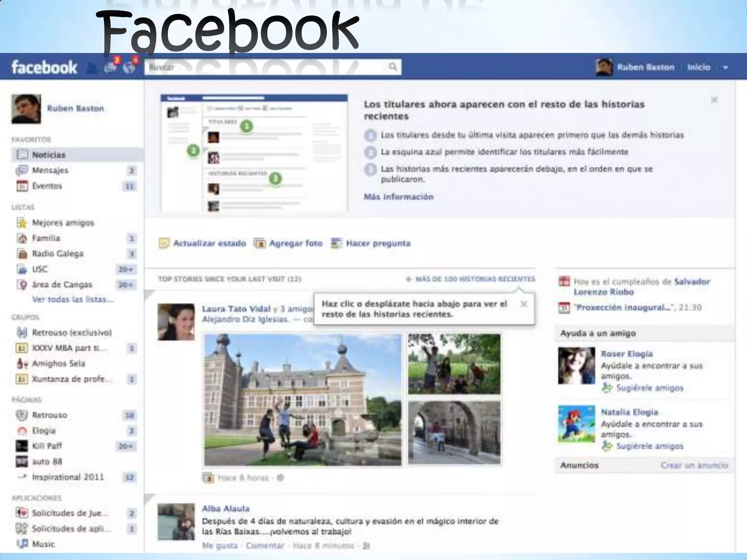Click Sugiérele amigos under Roser Elogia

(649, 388)
